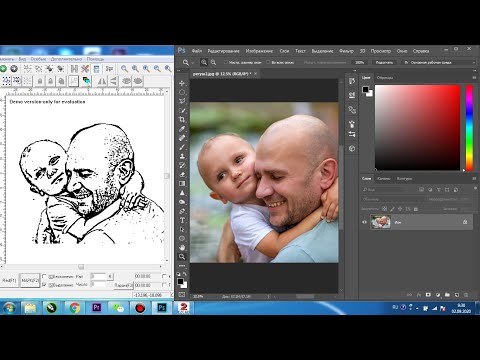
Task: Click the calculator-like icon in left toolbar
Action: 96,69
